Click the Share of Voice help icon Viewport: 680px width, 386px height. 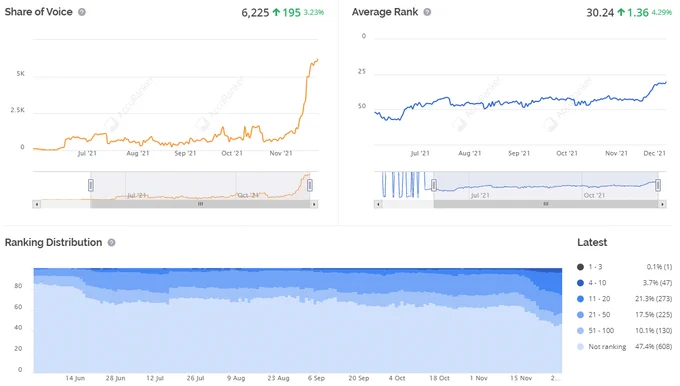82,12
